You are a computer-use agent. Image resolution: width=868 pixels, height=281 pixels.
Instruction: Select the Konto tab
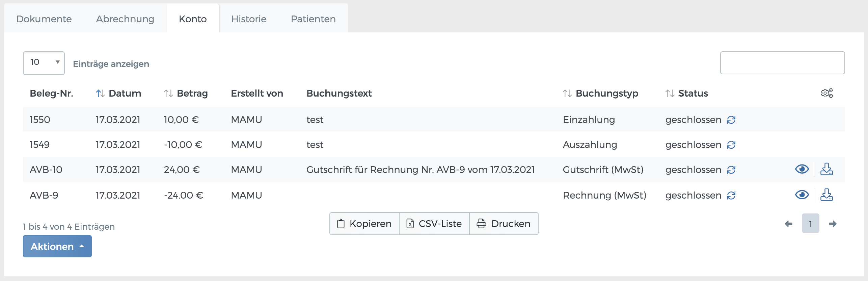[193, 19]
